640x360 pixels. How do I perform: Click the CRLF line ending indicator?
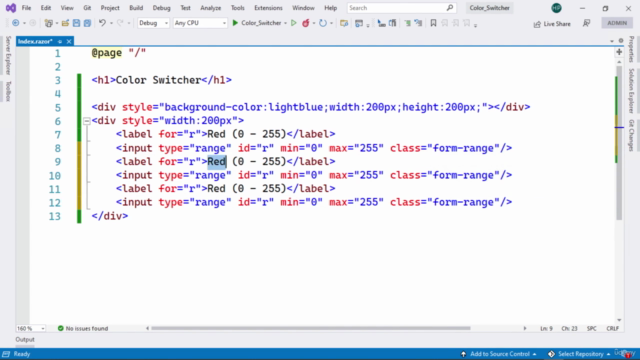[612, 328]
